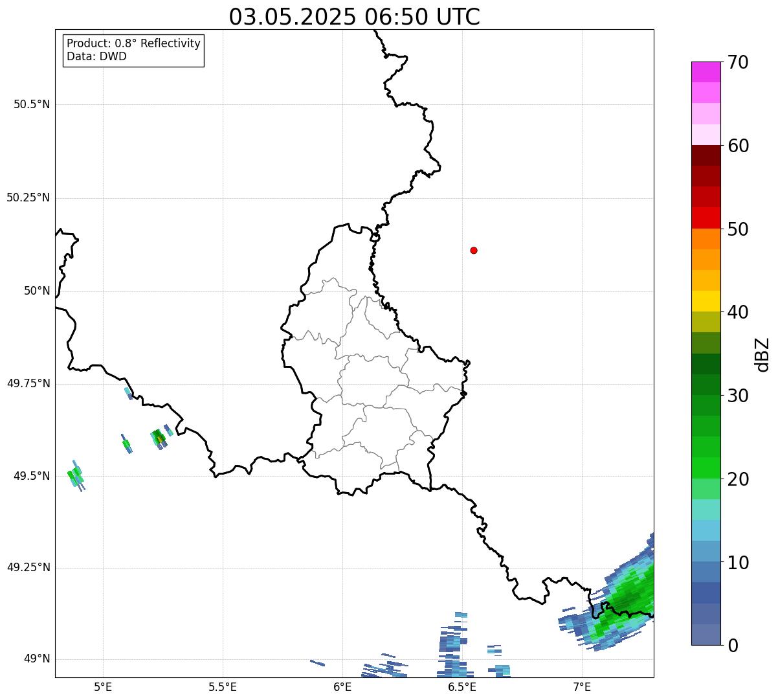This screenshot has height=700, width=778.
Task: Click the blue echo cluster near 6.5°E
Action: pyautogui.click(x=453, y=645)
